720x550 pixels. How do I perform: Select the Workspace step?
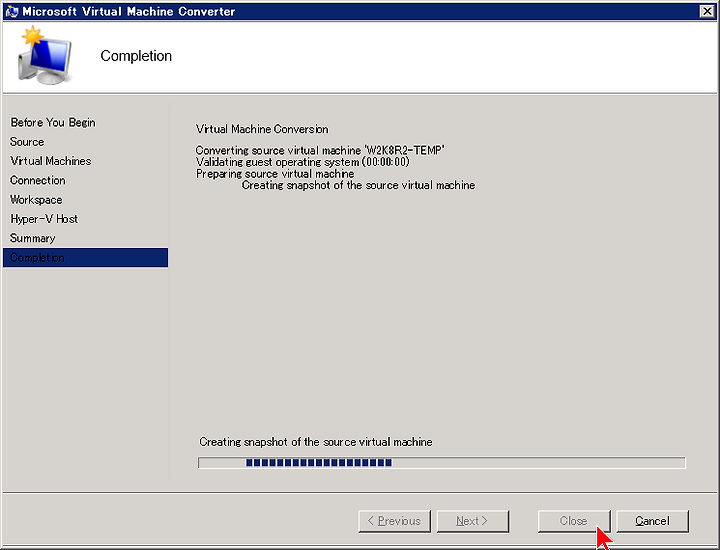click(36, 200)
